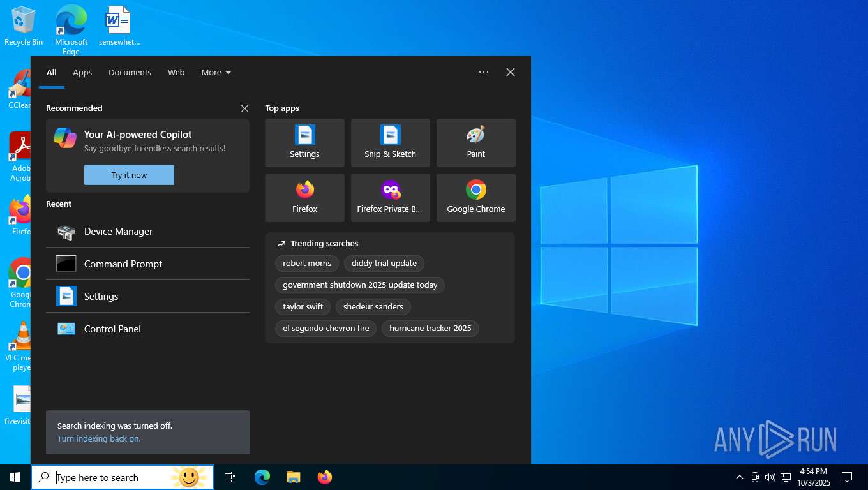Viewport: 868px width, 490px height.
Task: Focus the Type here to search box
Action: [123, 477]
